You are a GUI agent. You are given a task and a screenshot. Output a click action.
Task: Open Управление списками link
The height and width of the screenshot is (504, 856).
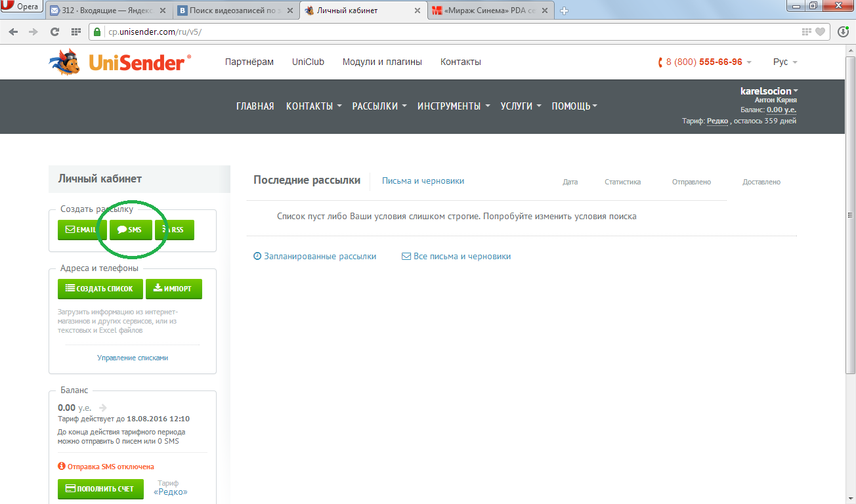point(133,358)
